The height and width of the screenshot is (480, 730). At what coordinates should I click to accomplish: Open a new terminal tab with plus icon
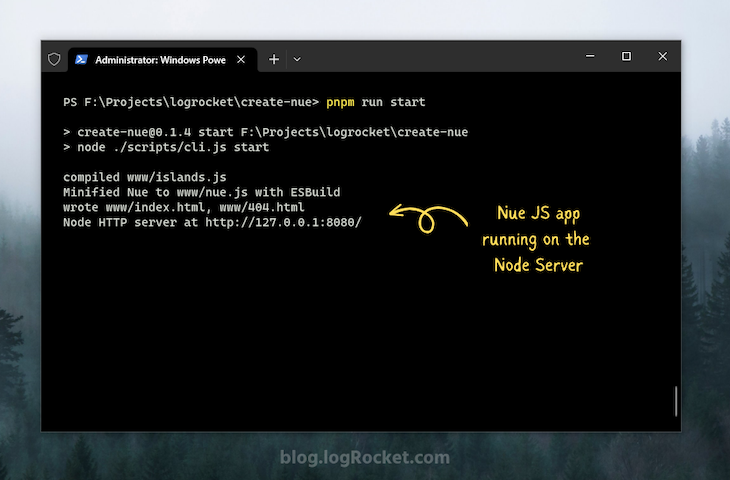coord(274,59)
